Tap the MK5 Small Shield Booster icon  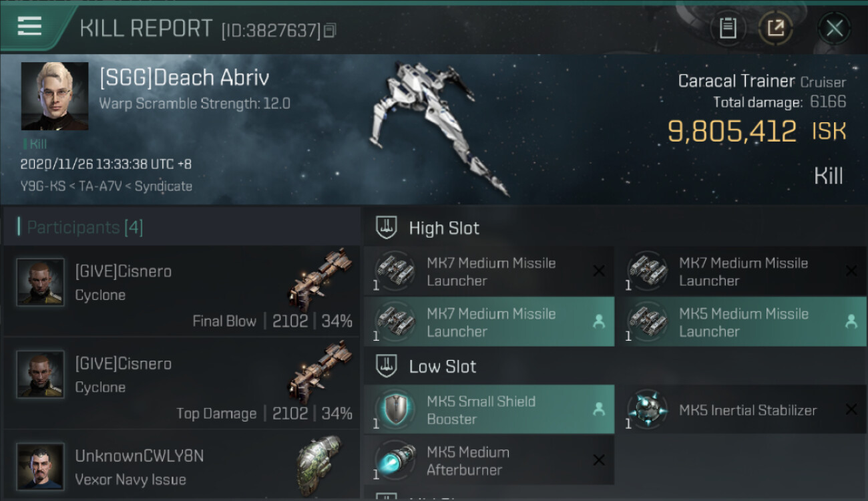(x=394, y=409)
